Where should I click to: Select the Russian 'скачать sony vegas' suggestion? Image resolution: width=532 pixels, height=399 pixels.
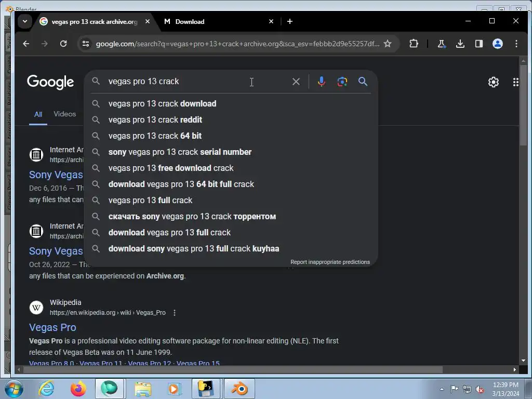pos(231,217)
